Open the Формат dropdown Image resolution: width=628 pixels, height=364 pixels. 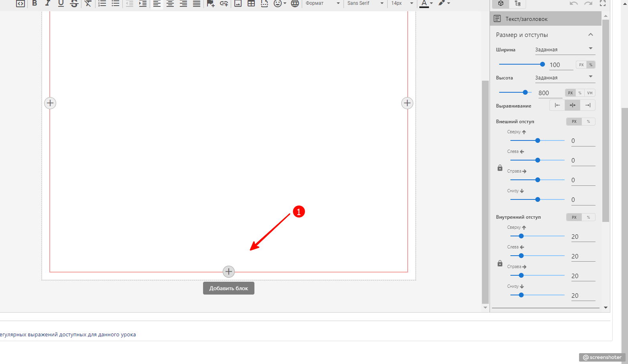[323, 3]
